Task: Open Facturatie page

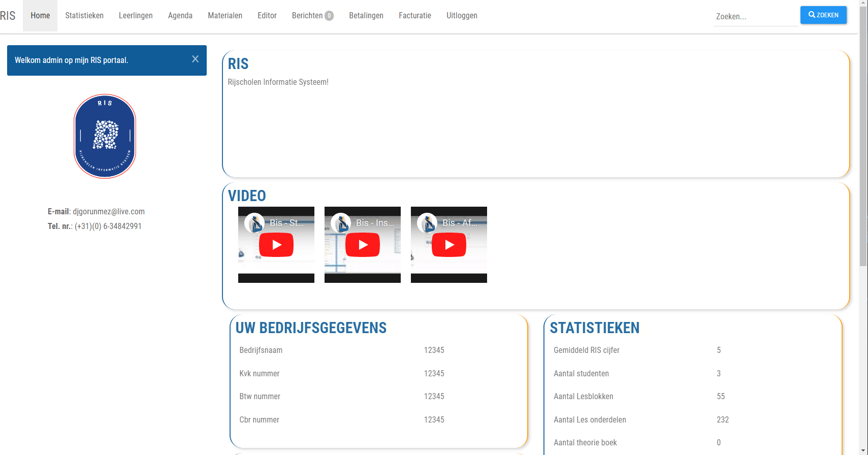Action: click(x=415, y=16)
